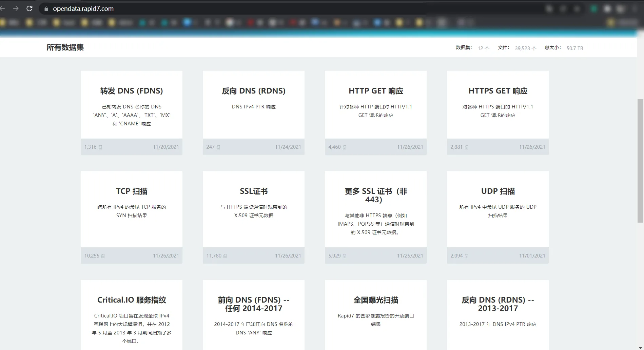The image size is (644, 350).
Task: Click the 12 个 dataset count
Action: (x=484, y=48)
